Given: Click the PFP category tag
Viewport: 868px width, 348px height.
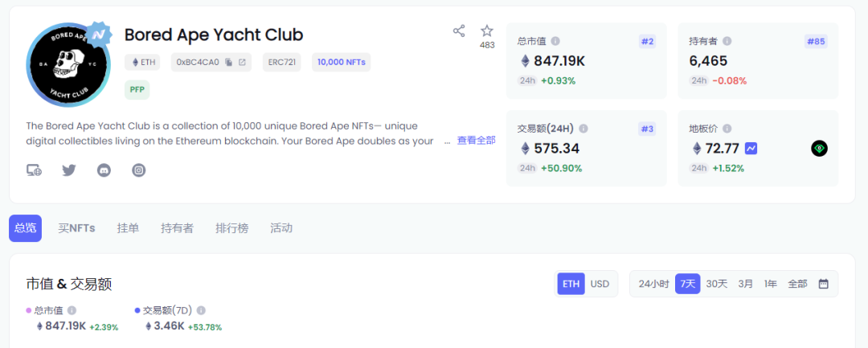Looking at the screenshot, I should (x=137, y=90).
